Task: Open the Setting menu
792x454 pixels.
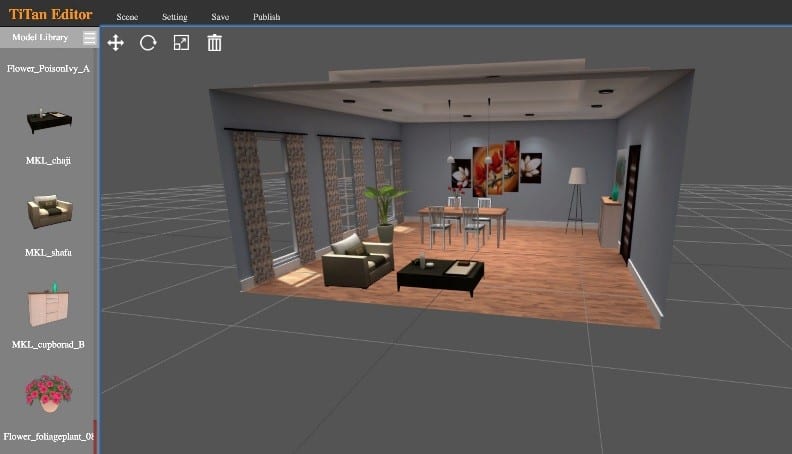Action: coord(175,17)
